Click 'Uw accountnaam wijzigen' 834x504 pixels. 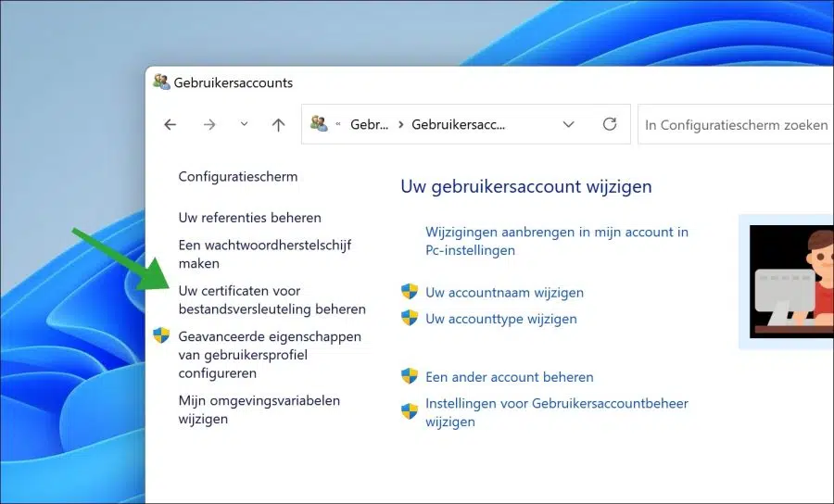point(504,293)
